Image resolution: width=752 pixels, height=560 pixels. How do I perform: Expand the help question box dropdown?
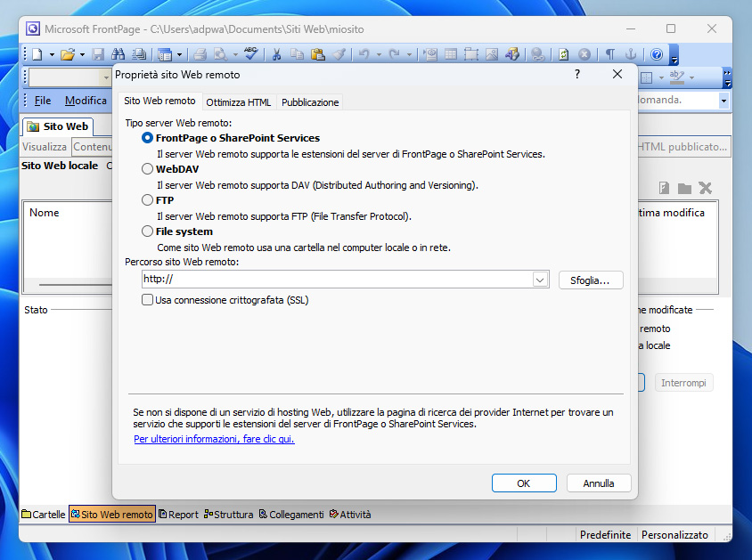pyautogui.click(x=723, y=101)
